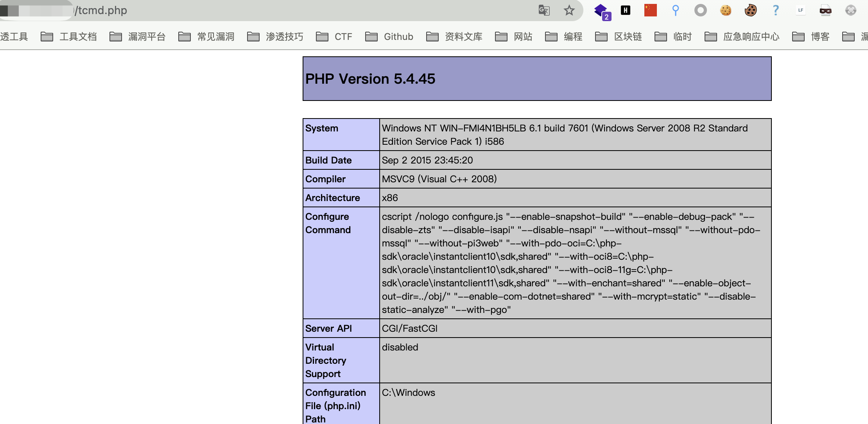The width and height of the screenshot is (868, 424).
Task: Open the purple layered extension with badge 2
Action: (601, 11)
